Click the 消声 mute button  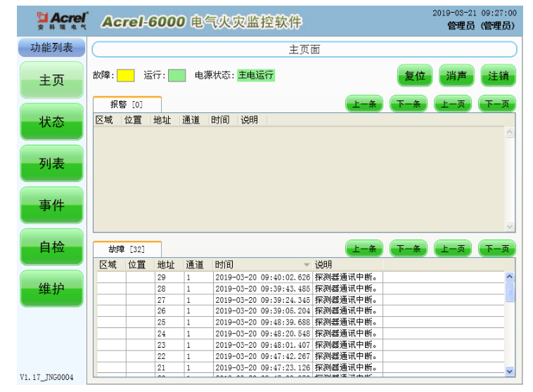click(456, 75)
